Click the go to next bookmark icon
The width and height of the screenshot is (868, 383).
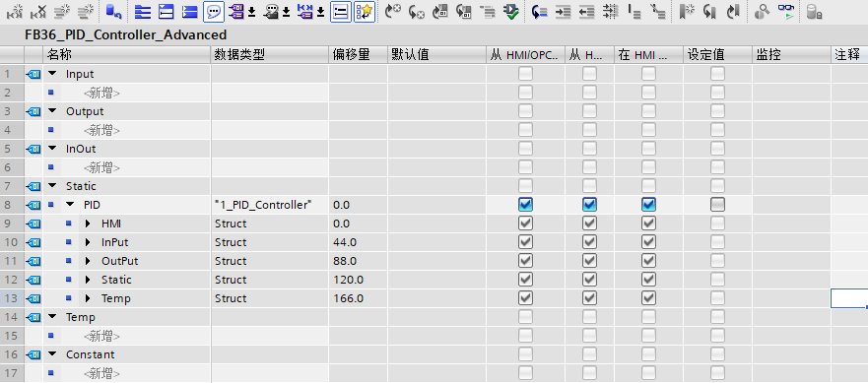[x=709, y=11]
